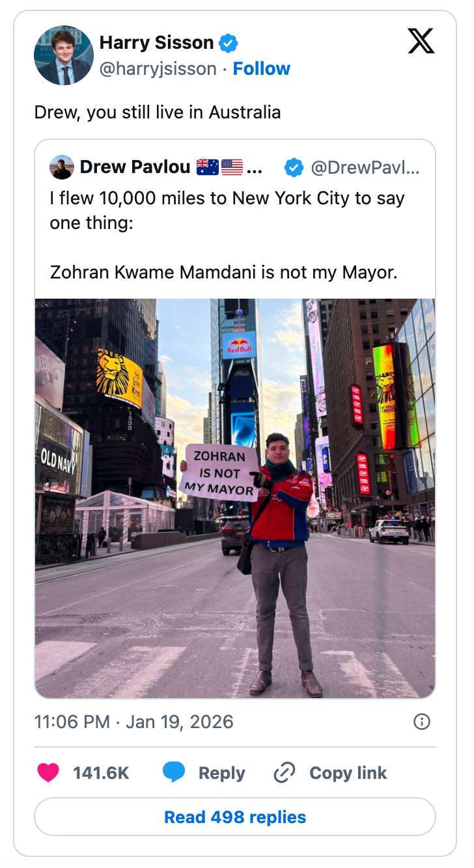This screenshot has width=474, height=868.
Task: Click Drew Pavlou's small avatar
Action: 61,167
